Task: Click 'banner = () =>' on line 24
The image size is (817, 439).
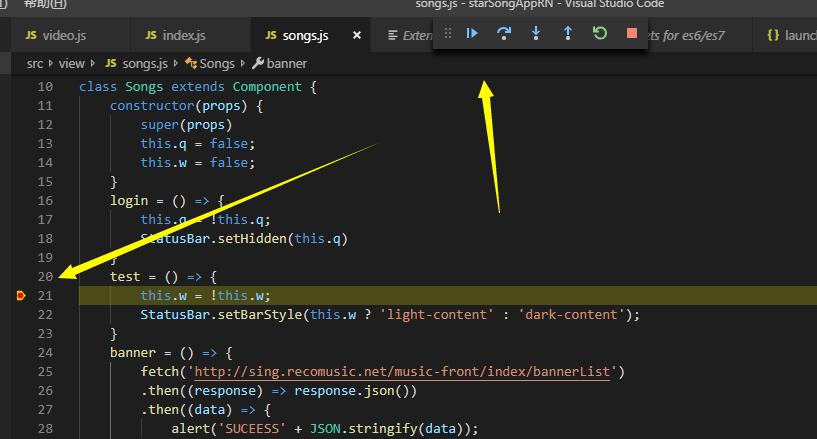Action: tap(163, 353)
